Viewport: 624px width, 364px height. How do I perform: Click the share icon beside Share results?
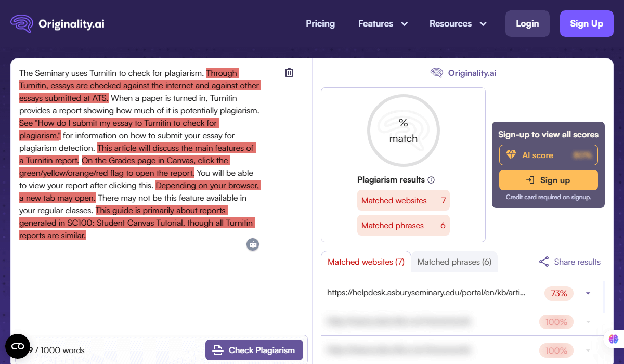544,262
